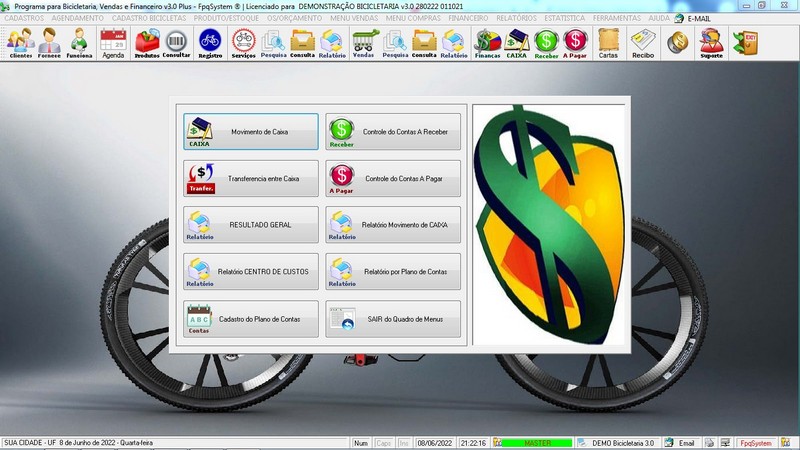The height and width of the screenshot is (450, 800).
Task: Open the Finanças toolbar icon
Action: point(487,43)
